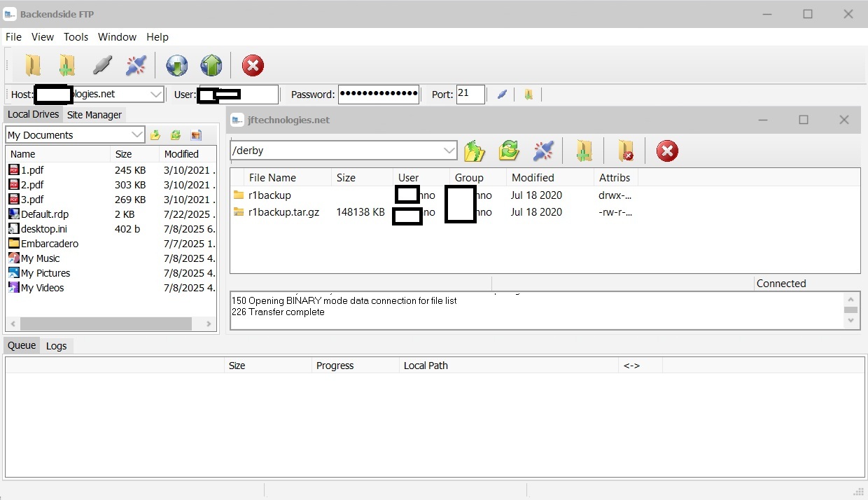868x500 pixels.
Task: Click inside the Password field
Action: [x=379, y=94]
